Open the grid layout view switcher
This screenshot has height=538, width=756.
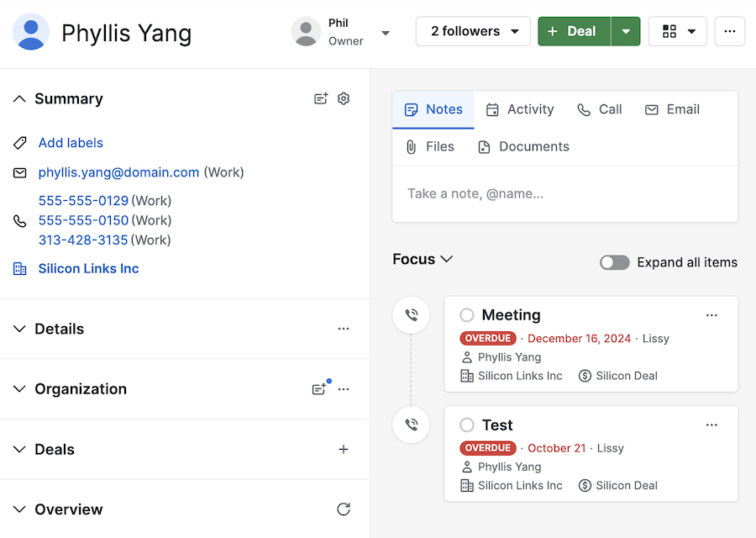[677, 31]
